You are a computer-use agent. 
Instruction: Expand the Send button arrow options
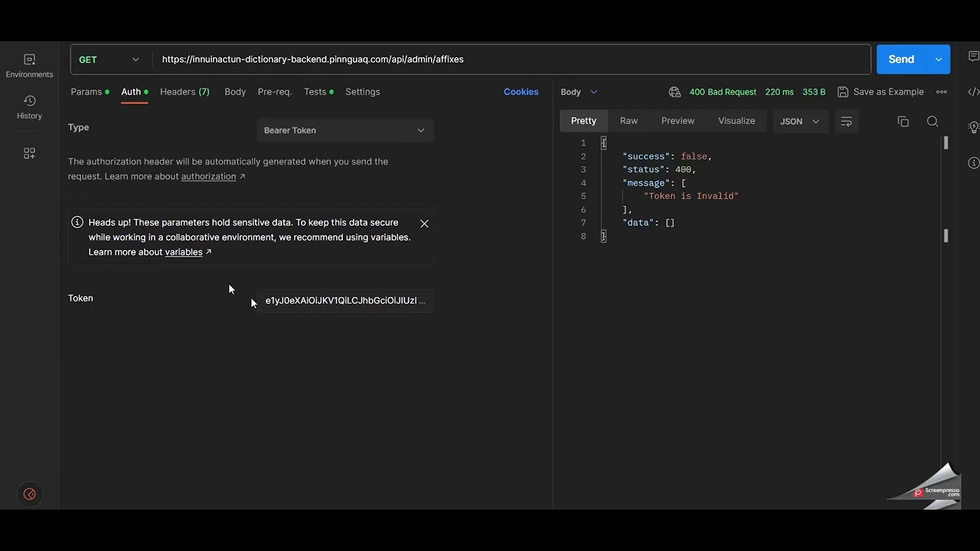click(939, 59)
